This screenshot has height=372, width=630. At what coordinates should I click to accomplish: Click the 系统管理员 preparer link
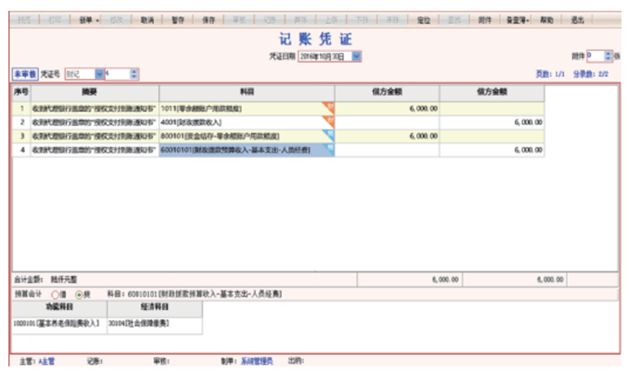(257, 361)
